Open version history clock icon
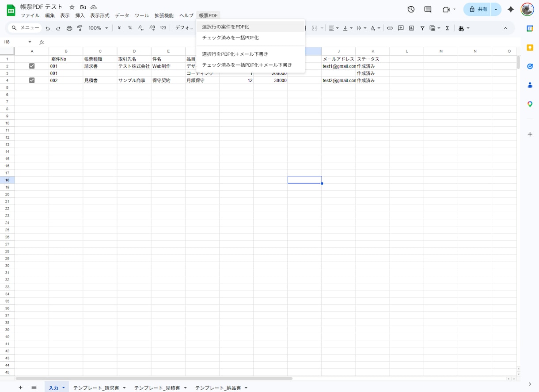 coord(411,9)
